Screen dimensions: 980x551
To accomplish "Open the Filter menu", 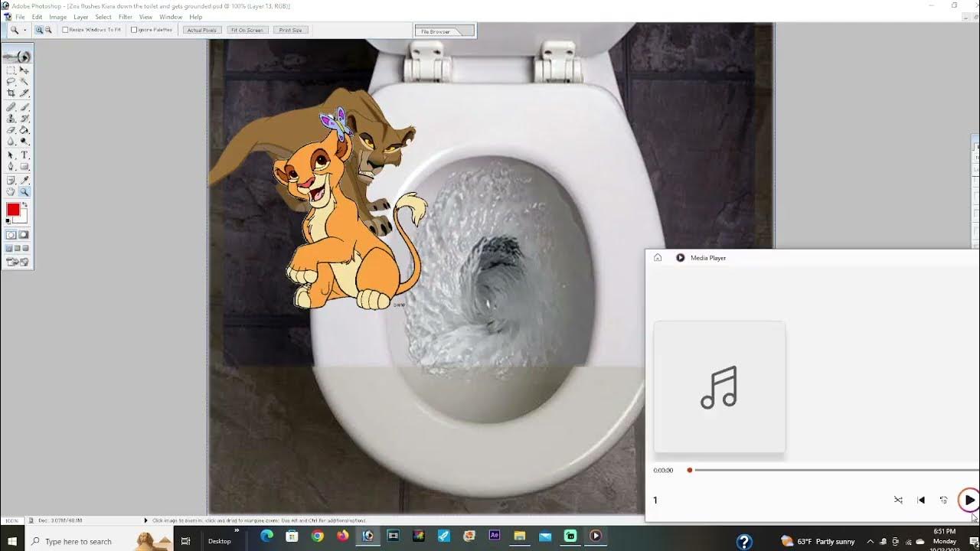I will pyautogui.click(x=126, y=17).
